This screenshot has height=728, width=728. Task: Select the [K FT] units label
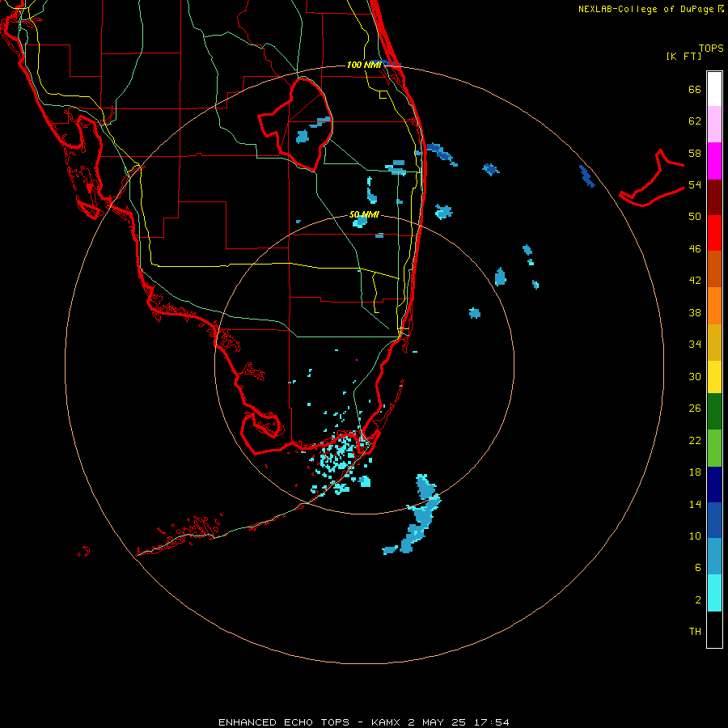pos(684,56)
